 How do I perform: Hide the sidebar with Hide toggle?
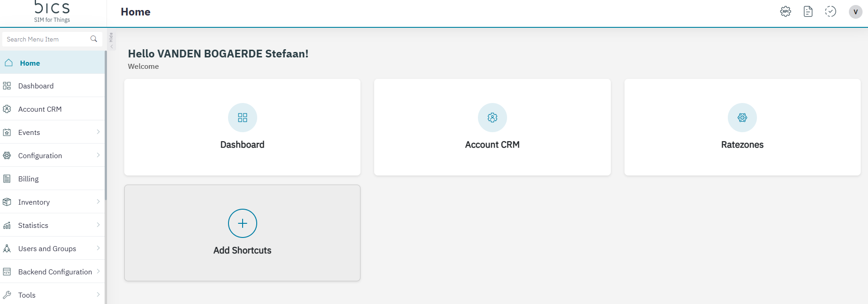tap(111, 41)
